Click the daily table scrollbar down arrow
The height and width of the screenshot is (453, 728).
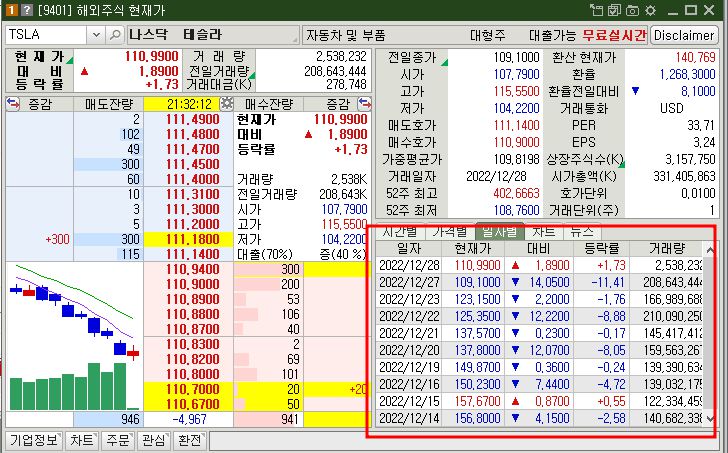click(710, 418)
